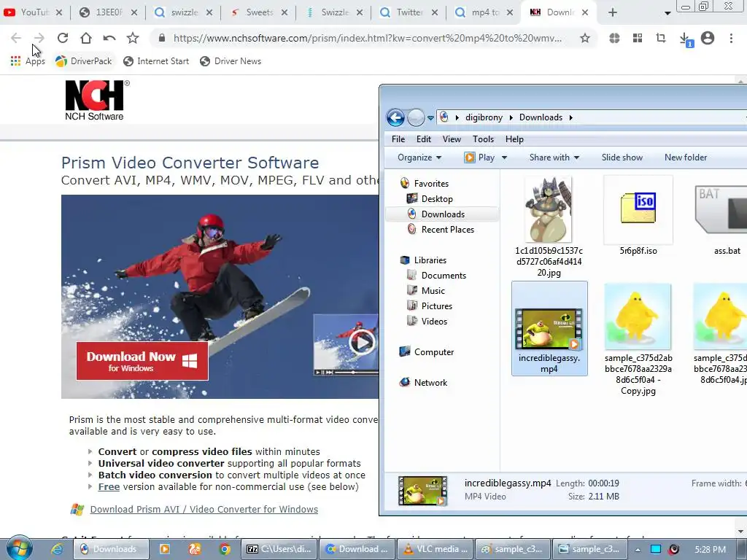Viewport: 747px width, 560px height.
Task: Click the browser Home icon
Action: [86, 38]
